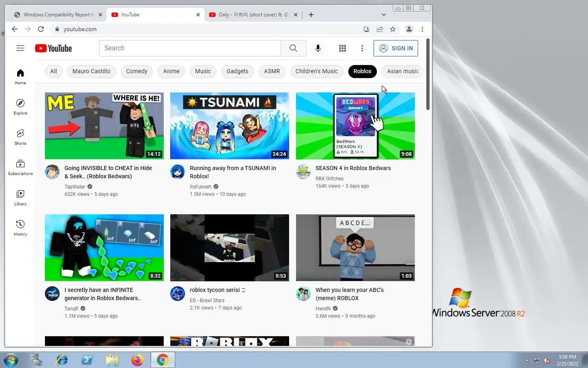Open the YouTube hamburger guide menu
This screenshot has width=588, height=368.
(20, 48)
